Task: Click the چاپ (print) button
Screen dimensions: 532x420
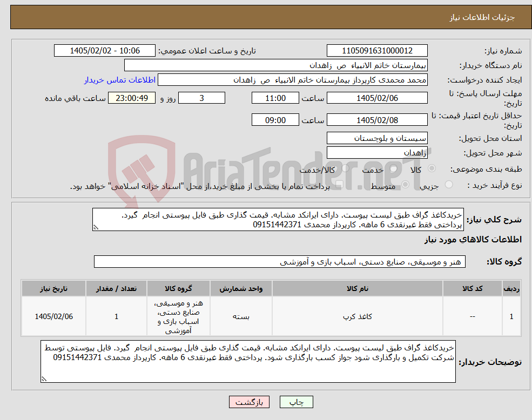Action: 296,402
